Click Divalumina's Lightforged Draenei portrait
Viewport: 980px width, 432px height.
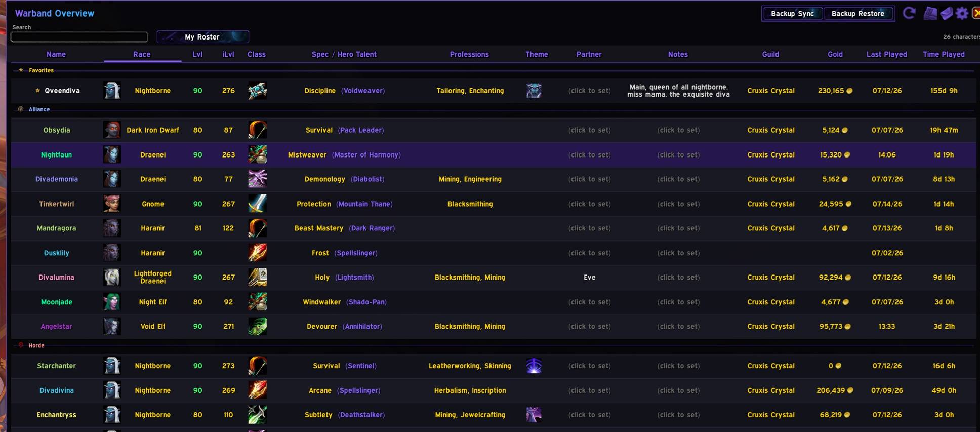(x=112, y=278)
